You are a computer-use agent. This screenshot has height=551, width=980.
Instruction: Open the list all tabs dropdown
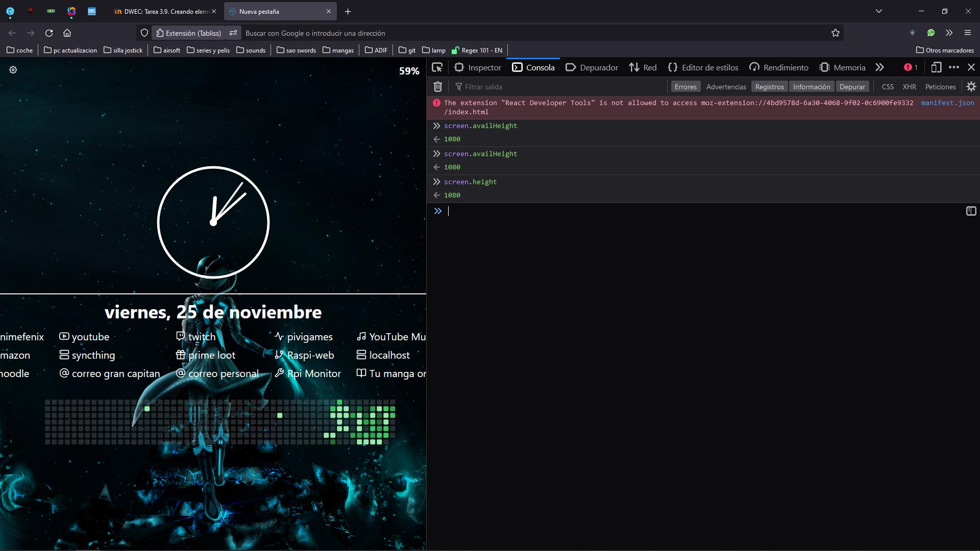click(878, 11)
